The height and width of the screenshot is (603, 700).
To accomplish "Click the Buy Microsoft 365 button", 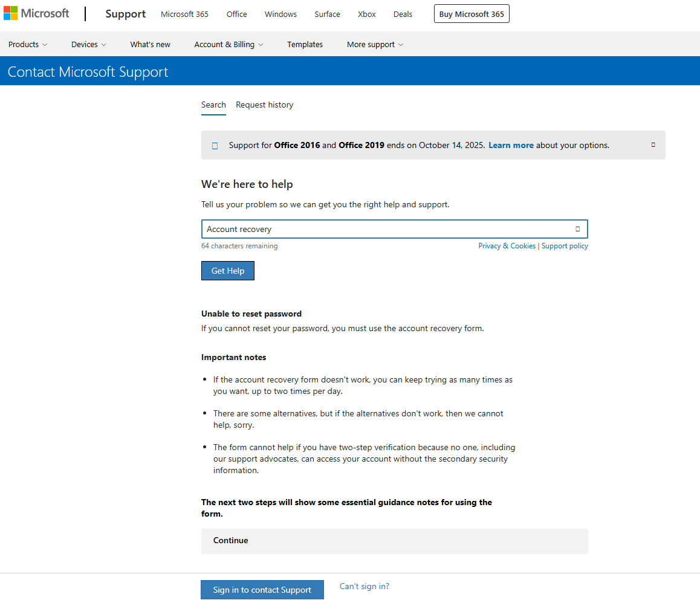I will [472, 14].
